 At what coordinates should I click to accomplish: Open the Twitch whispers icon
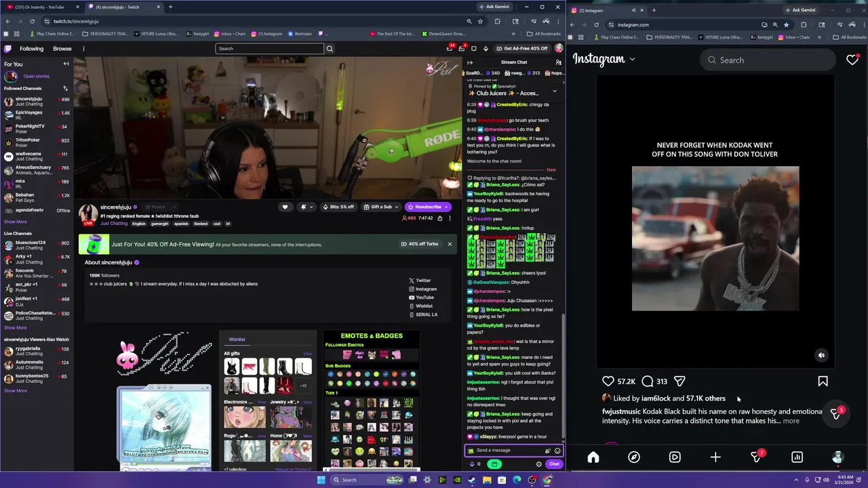(x=474, y=49)
